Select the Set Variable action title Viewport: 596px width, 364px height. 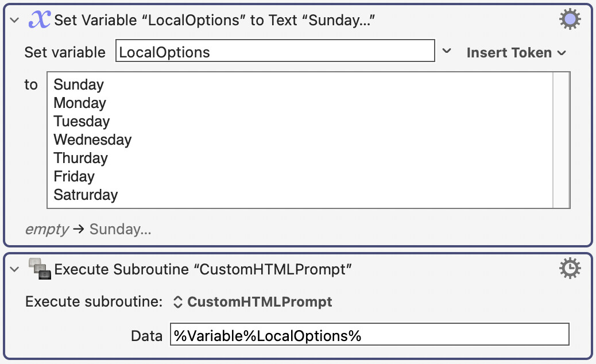click(x=214, y=20)
